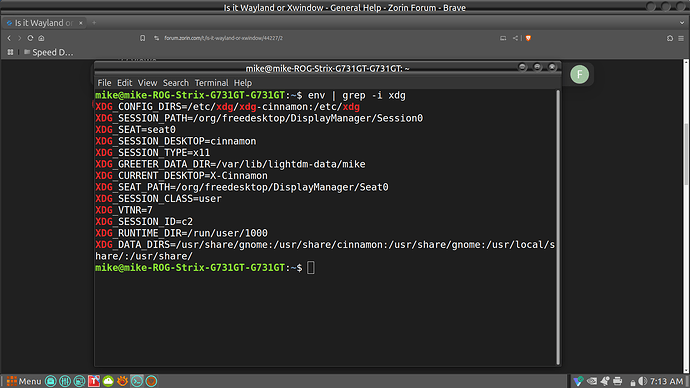Open sound volume tray applet

[x=642, y=381]
